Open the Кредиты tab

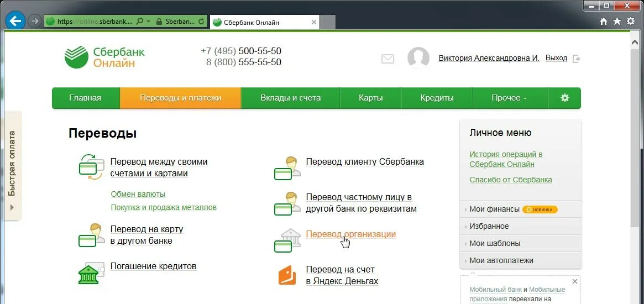[x=437, y=98]
